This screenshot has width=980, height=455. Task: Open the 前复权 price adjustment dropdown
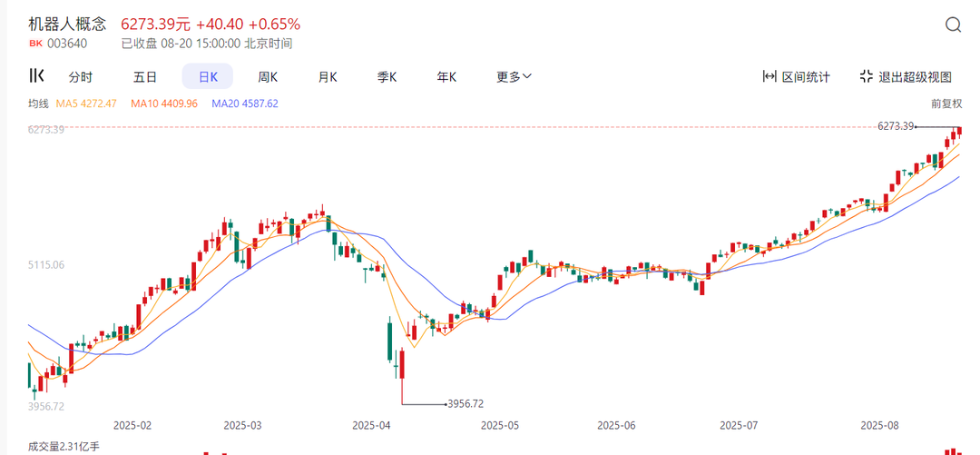[946, 104]
